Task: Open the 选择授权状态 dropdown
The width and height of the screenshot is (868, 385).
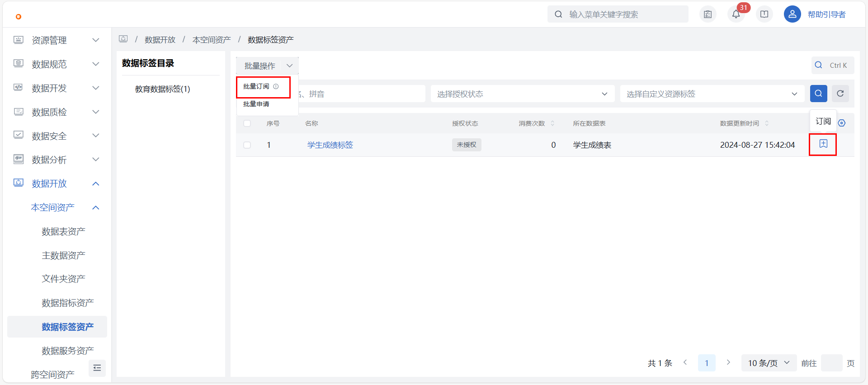Action: (x=523, y=94)
